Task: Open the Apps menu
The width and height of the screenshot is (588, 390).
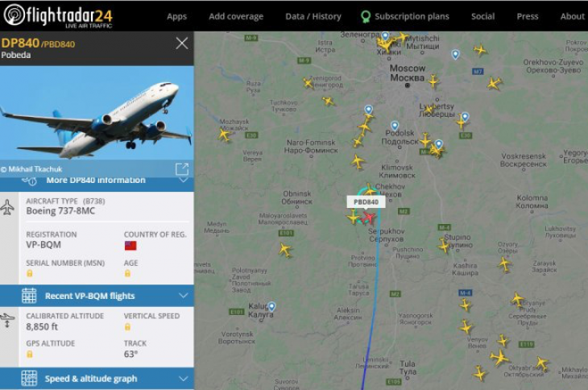Action: point(176,16)
